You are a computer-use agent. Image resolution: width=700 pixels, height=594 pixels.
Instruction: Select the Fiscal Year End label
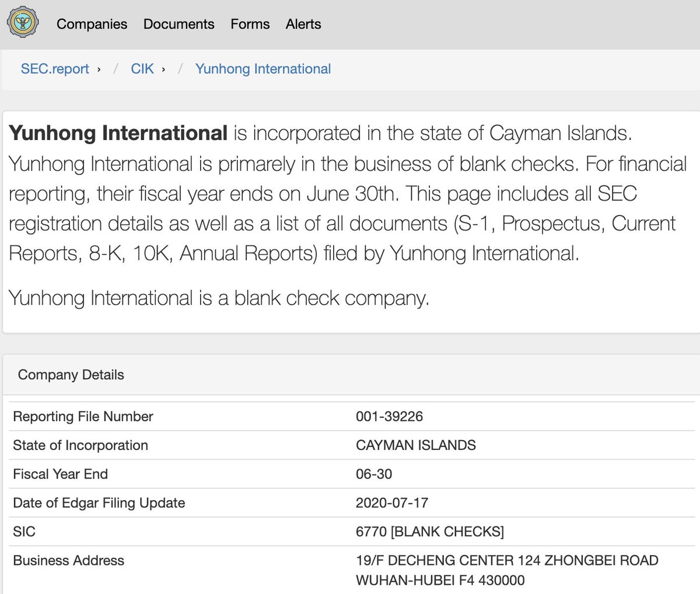(60, 474)
